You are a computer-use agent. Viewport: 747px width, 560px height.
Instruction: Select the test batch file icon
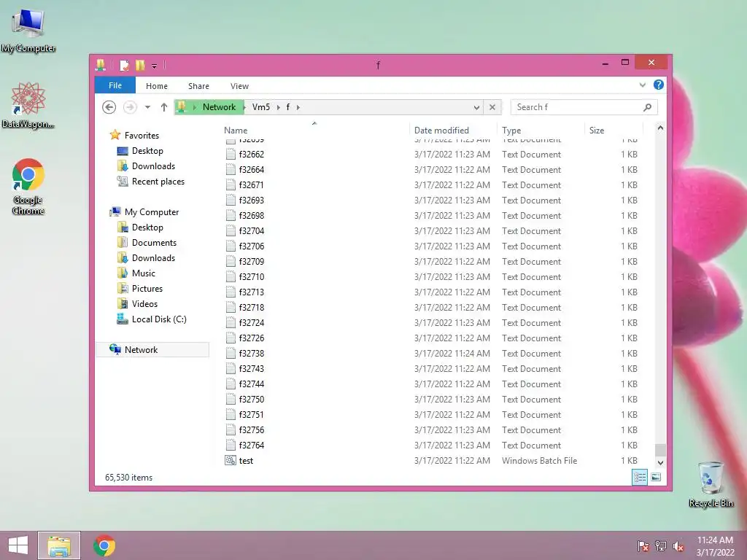click(x=231, y=461)
